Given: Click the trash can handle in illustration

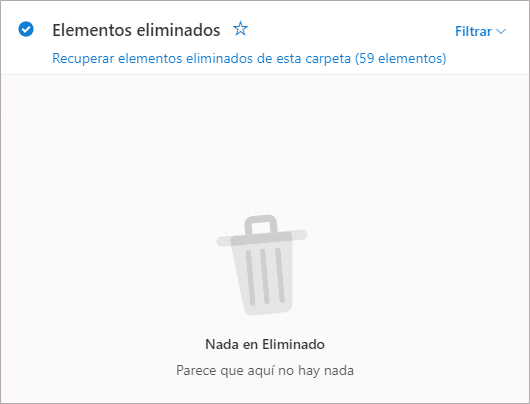Looking at the screenshot, I should click(x=261, y=224).
